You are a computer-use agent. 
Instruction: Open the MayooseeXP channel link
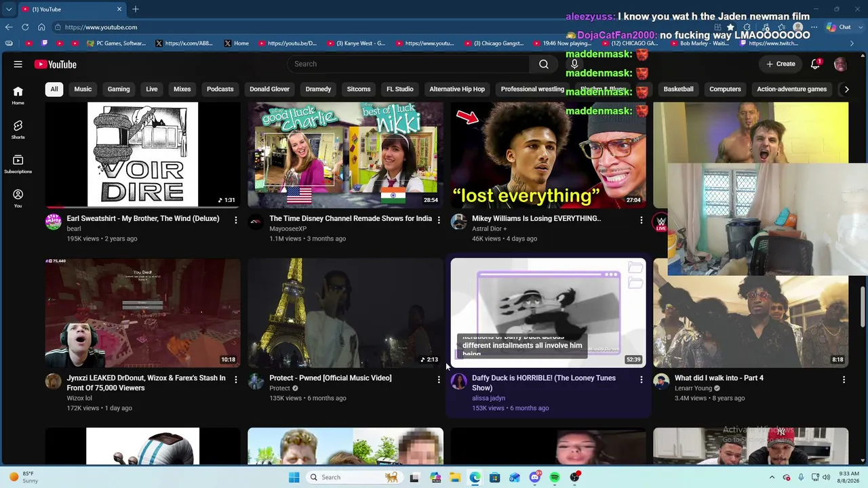pos(288,229)
